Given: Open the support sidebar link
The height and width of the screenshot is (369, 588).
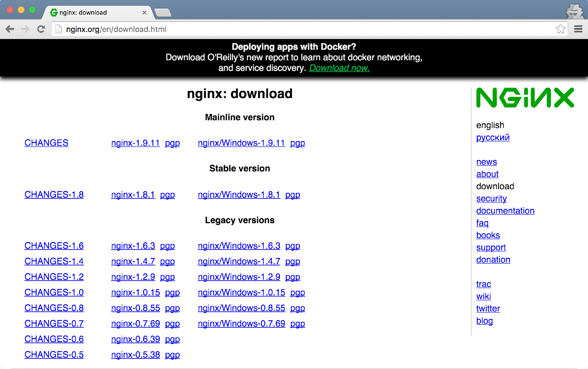Looking at the screenshot, I should [491, 247].
